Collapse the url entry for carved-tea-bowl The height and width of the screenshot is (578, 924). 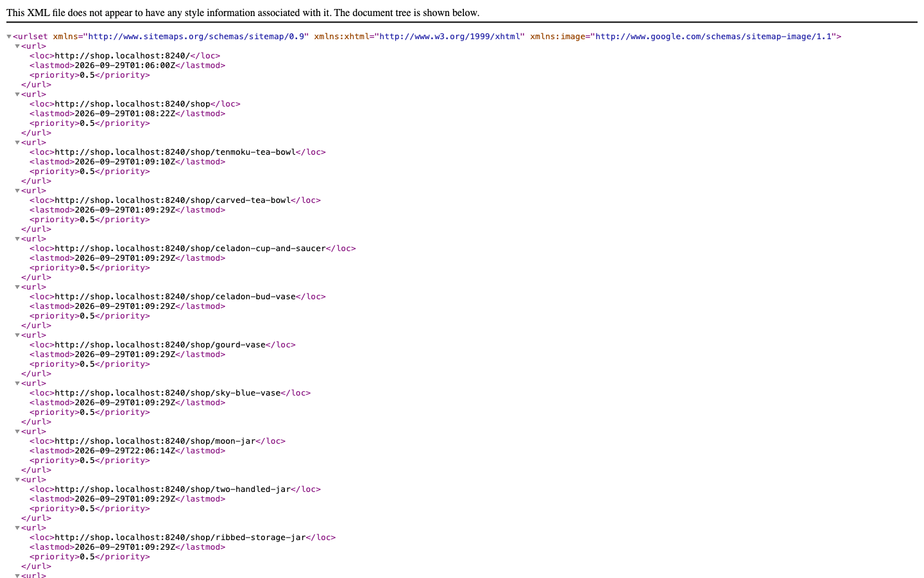tap(17, 191)
